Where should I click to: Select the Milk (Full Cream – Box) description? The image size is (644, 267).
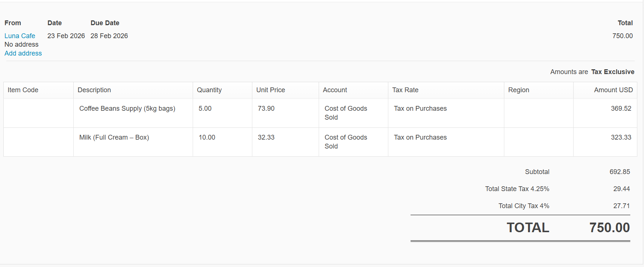pos(114,137)
